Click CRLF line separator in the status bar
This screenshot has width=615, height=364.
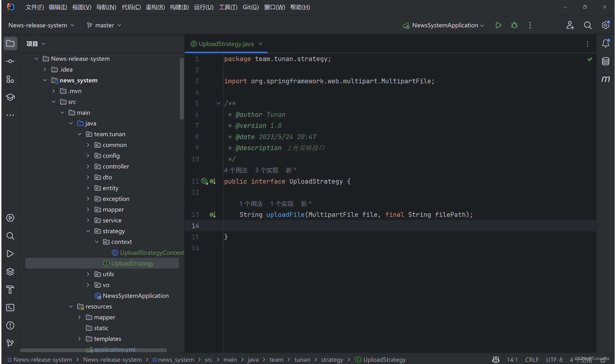[532, 359]
